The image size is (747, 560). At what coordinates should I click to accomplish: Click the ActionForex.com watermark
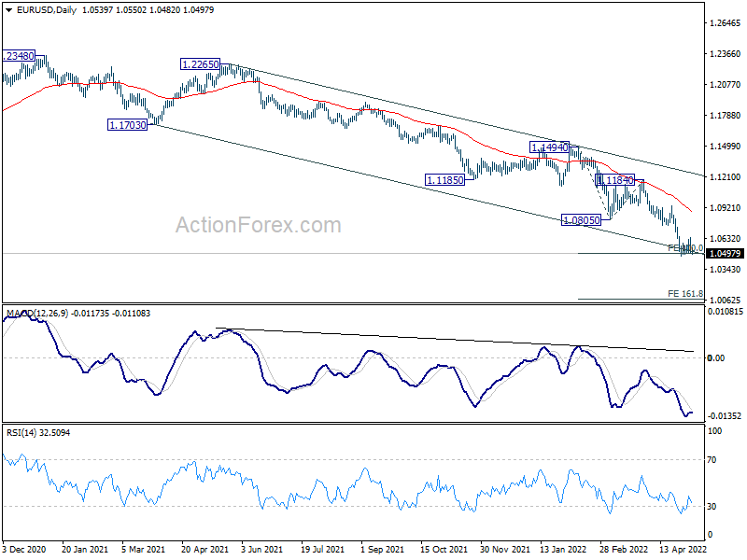(259, 225)
